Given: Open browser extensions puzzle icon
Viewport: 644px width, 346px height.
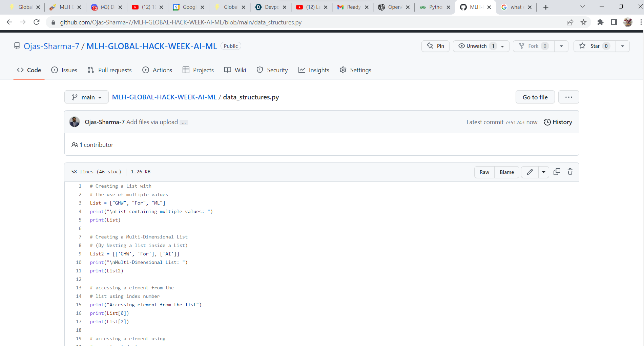Looking at the screenshot, I should [x=600, y=22].
